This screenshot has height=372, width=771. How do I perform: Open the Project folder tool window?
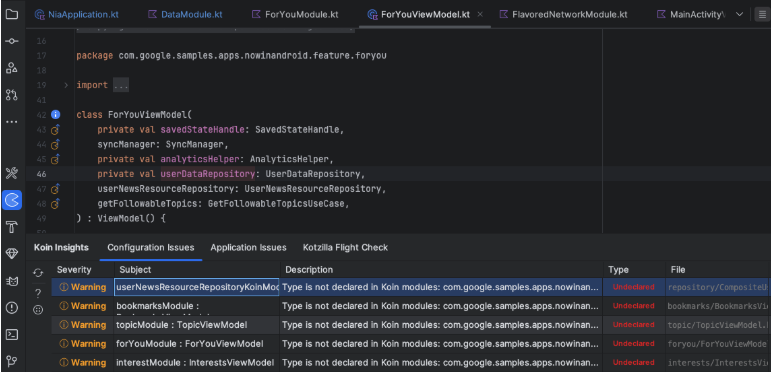[11, 14]
